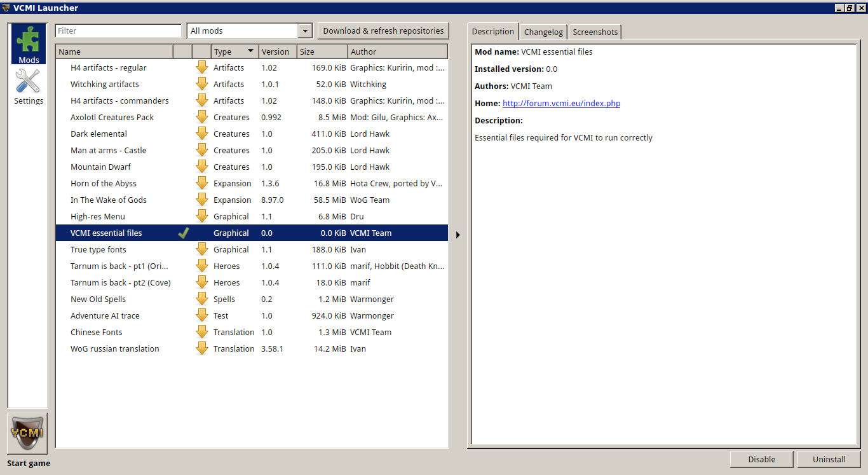The image size is (868, 475).
Task: Switch to the Screenshots tab
Action: pos(595,32)
